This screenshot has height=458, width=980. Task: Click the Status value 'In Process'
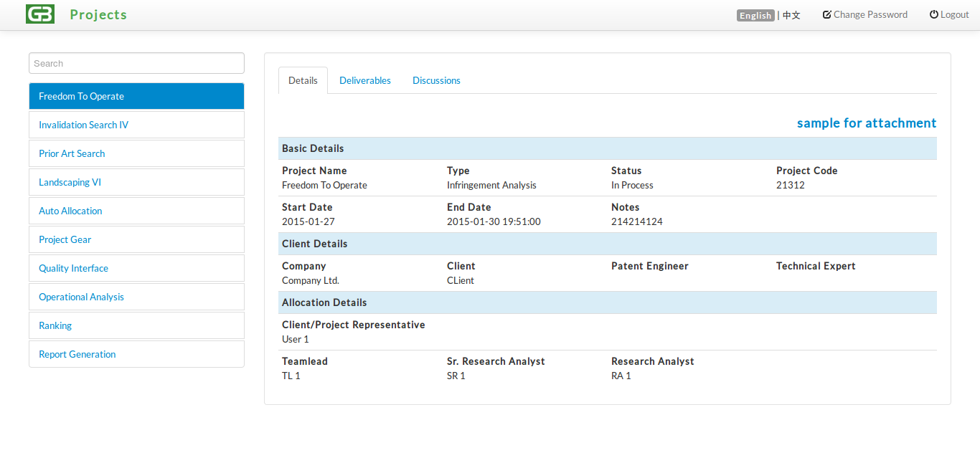(x=632, y=185)
